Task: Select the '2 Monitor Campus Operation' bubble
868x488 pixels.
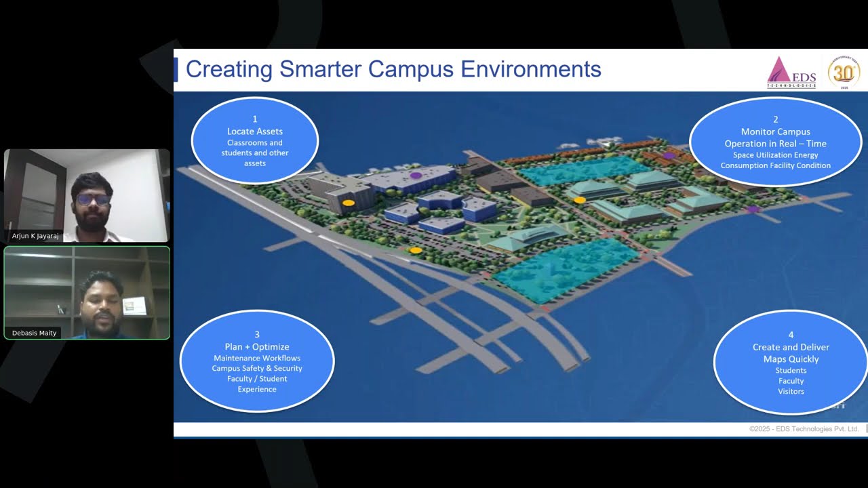Action: (x=776, y=142)
